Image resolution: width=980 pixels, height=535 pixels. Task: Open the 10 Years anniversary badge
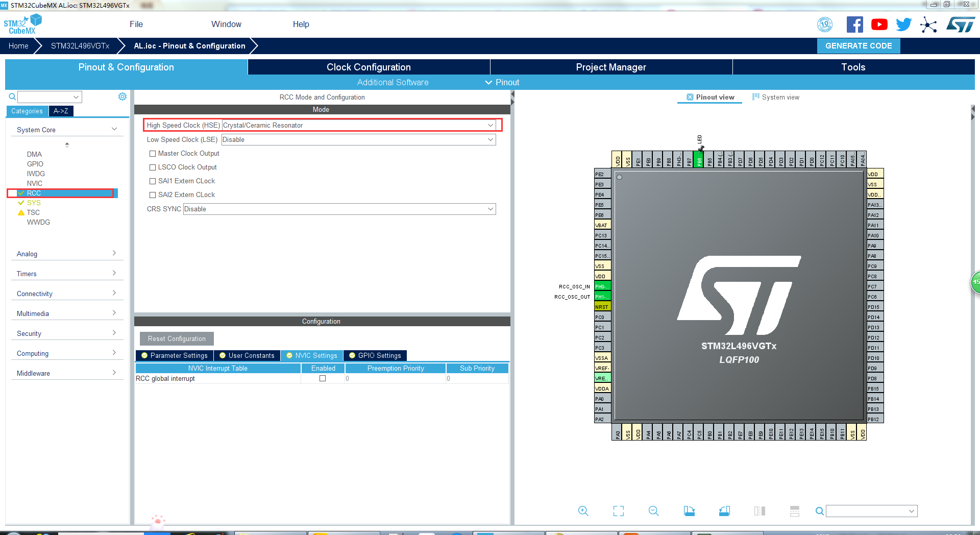pyautogui.click(x=825, y=25)
